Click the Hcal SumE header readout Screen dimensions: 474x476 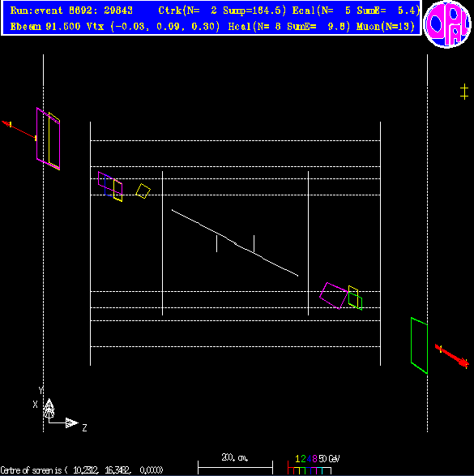[x=289, y=27]
